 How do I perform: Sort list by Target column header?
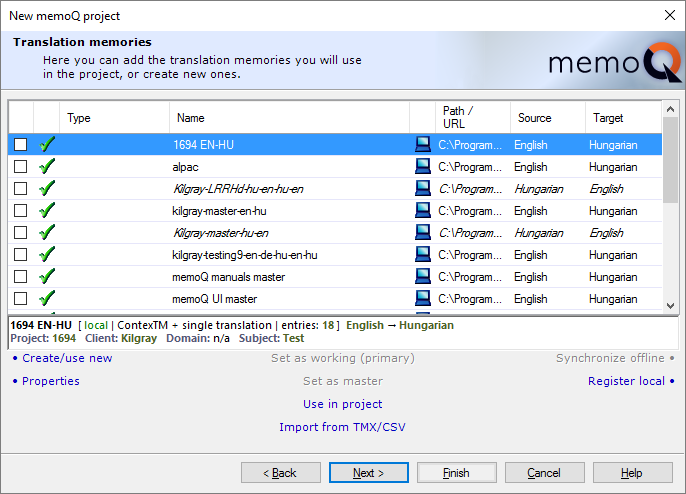[623, 118]
